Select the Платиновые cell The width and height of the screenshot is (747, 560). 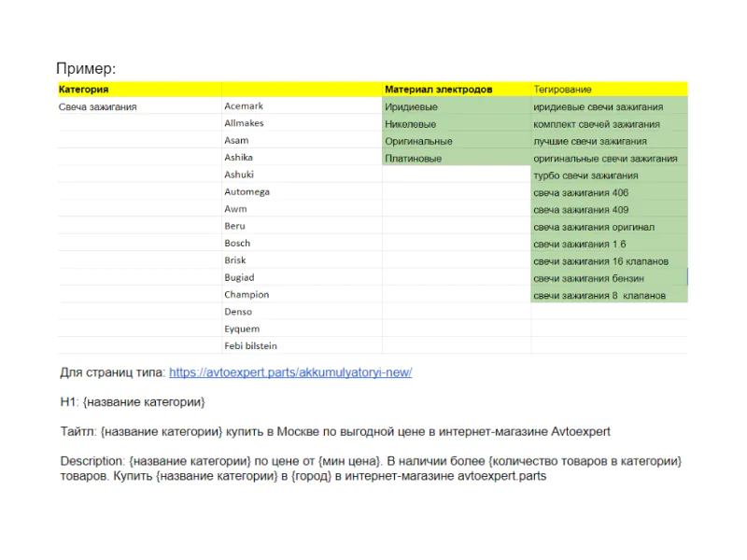click(x=457, y=158)
